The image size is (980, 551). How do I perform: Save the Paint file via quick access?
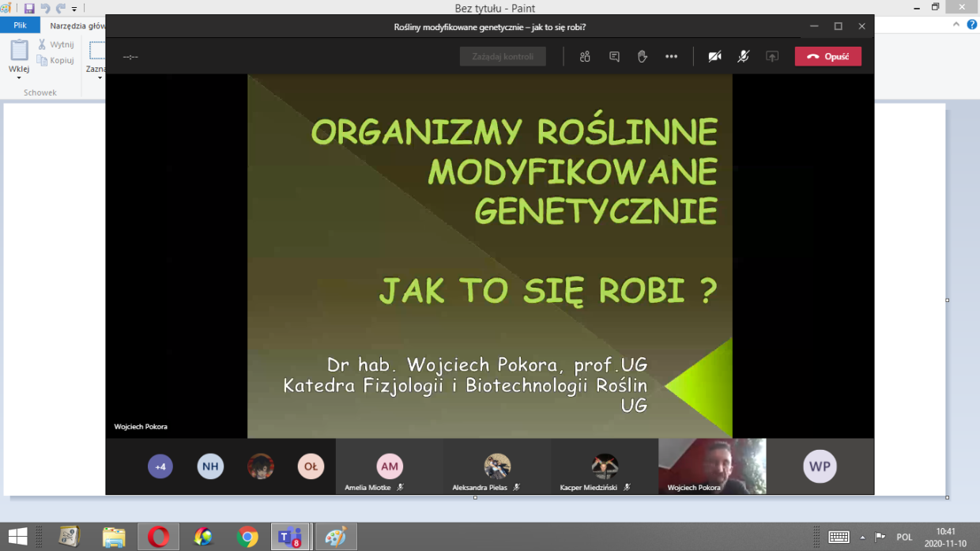[x=29, y=9]
